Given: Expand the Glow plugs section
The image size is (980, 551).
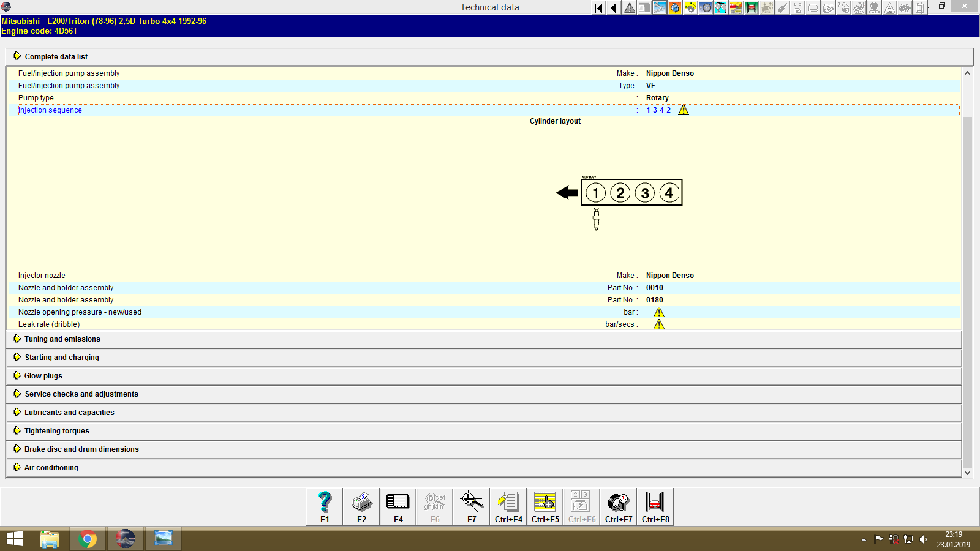Looking at the screenshot, I should [x=43, y=376].
